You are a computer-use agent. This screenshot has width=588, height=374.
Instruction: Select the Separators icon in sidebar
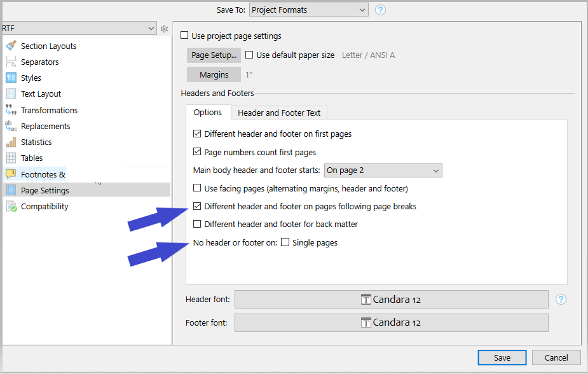coord(11,62)
